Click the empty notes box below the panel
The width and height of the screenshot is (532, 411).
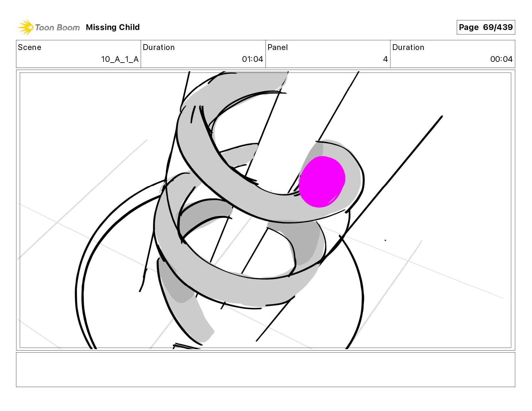pos(265,370)
